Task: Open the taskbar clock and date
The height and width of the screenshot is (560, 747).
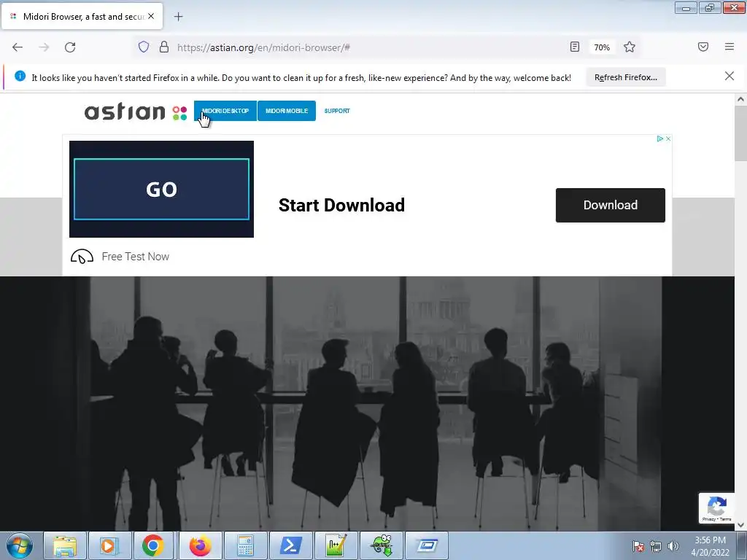Action: pyautogui.click(x=710, y=546)
